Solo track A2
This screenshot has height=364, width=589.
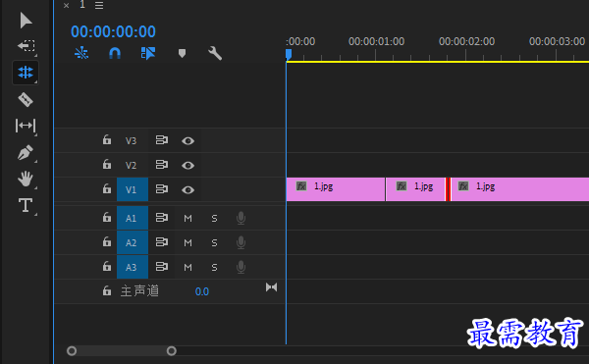click(214, 242)
